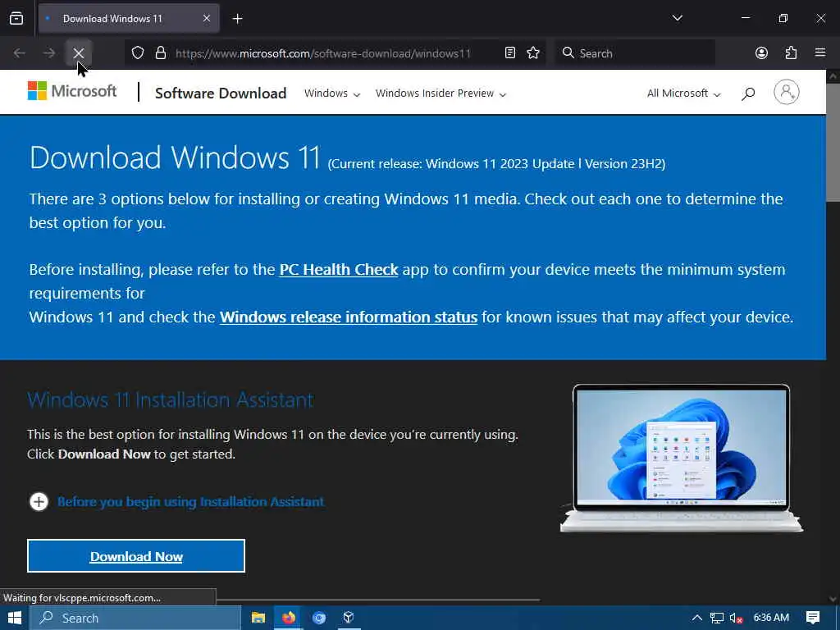
Task: Open the site search magnifier icon
Action: point(748,94)
